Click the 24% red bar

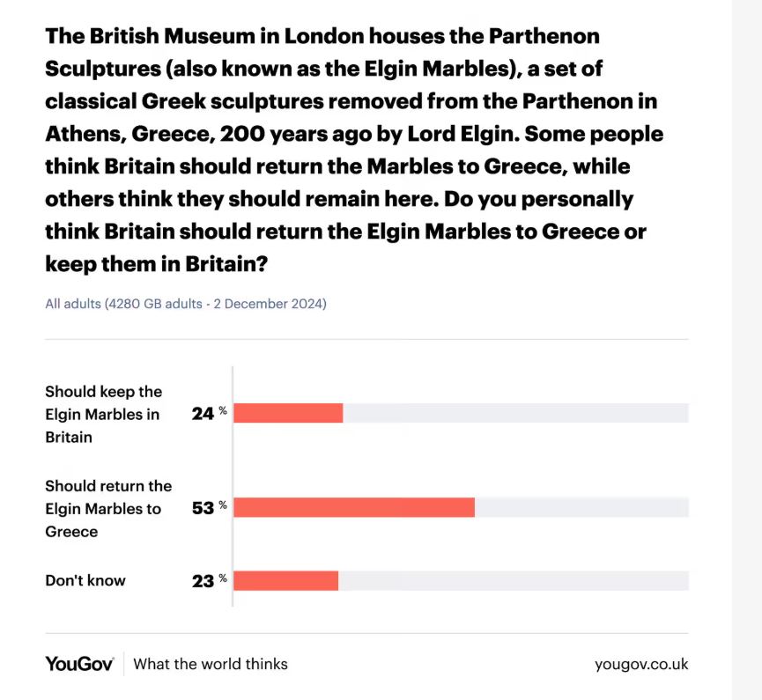288,413
